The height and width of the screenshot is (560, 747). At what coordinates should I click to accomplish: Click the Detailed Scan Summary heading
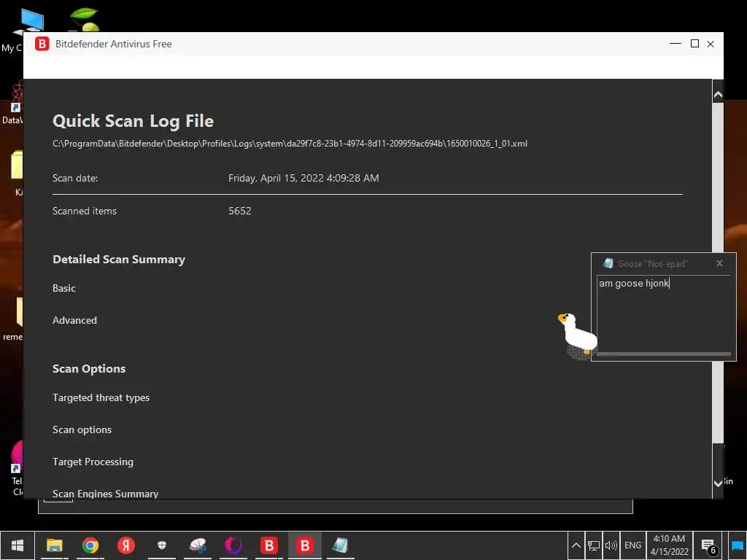119,260
